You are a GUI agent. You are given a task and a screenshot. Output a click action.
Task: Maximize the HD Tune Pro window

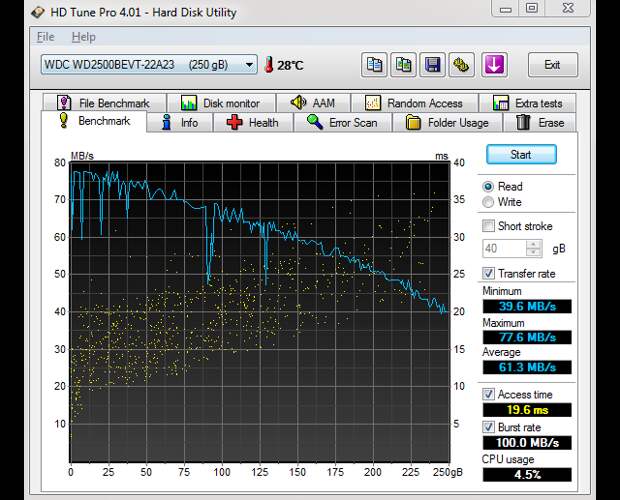click(531, 8)
